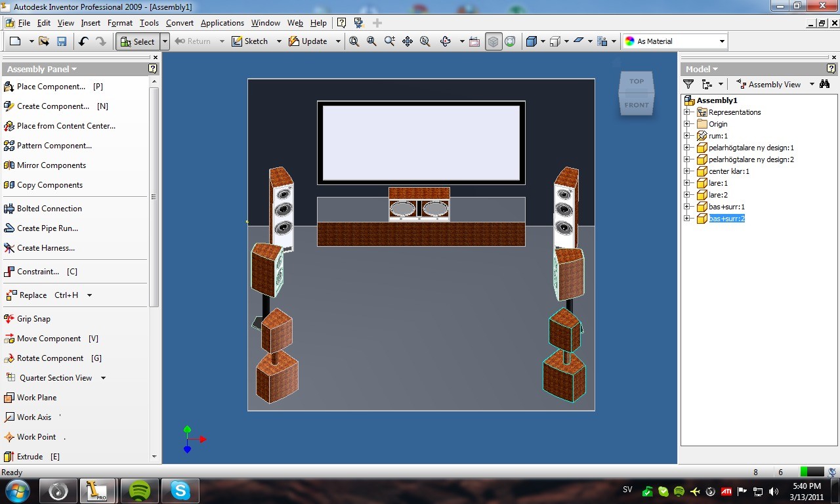840x504 pixels.
Task: Click the taskbar clock showing 5:40 PM
Action: pos(807,491)
